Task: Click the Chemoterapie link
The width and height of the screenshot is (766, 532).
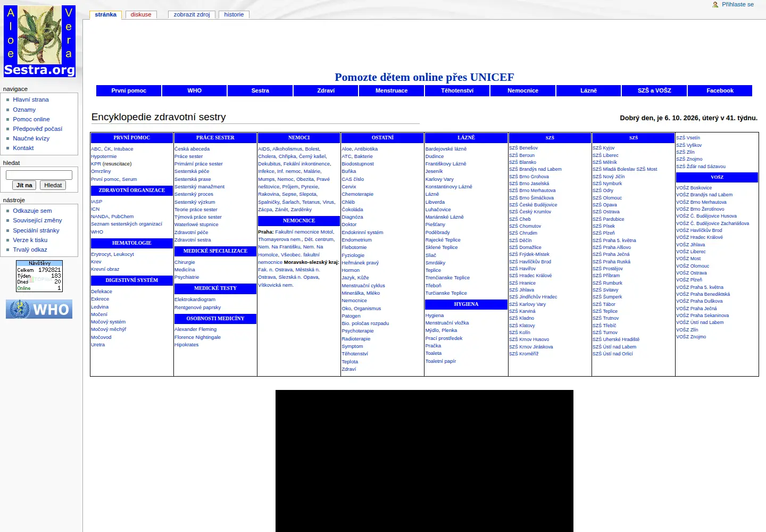Action: tap(357, 194)
